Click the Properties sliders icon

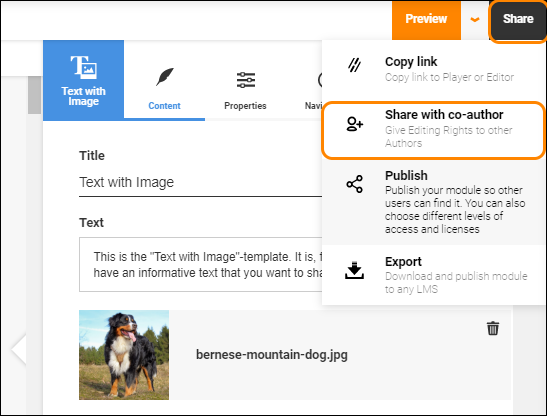[246, 80]
